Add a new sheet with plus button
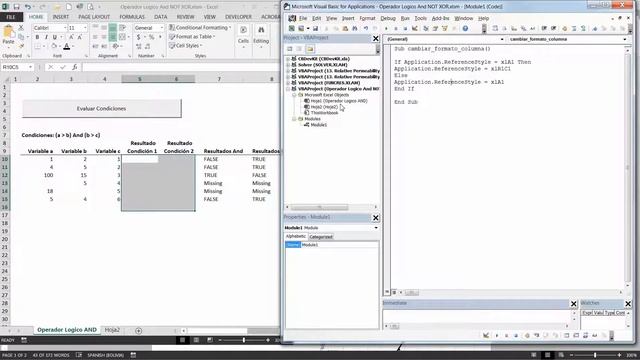Image resolution: width=640 pixels, height=360 pixels. [x=138, y=330]
